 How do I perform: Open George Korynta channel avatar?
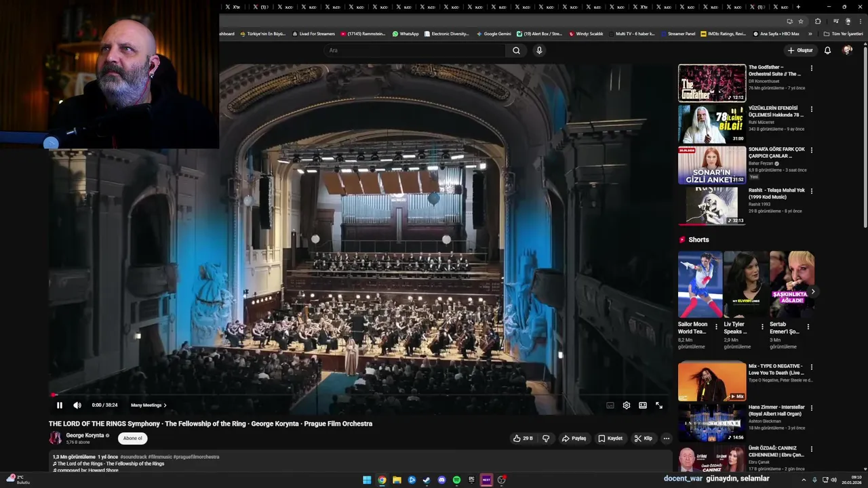pos(55,439)
